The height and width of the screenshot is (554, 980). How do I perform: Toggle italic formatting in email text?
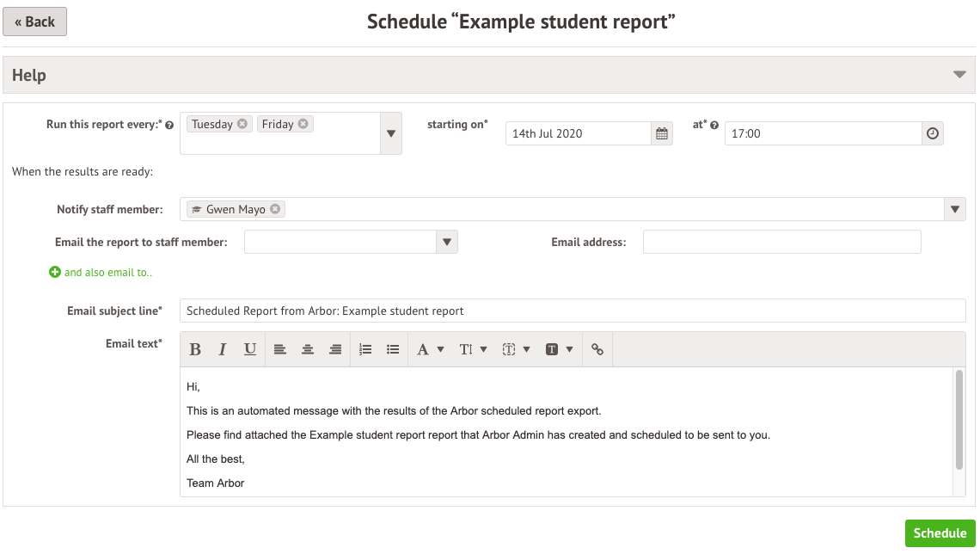[223, 349]
